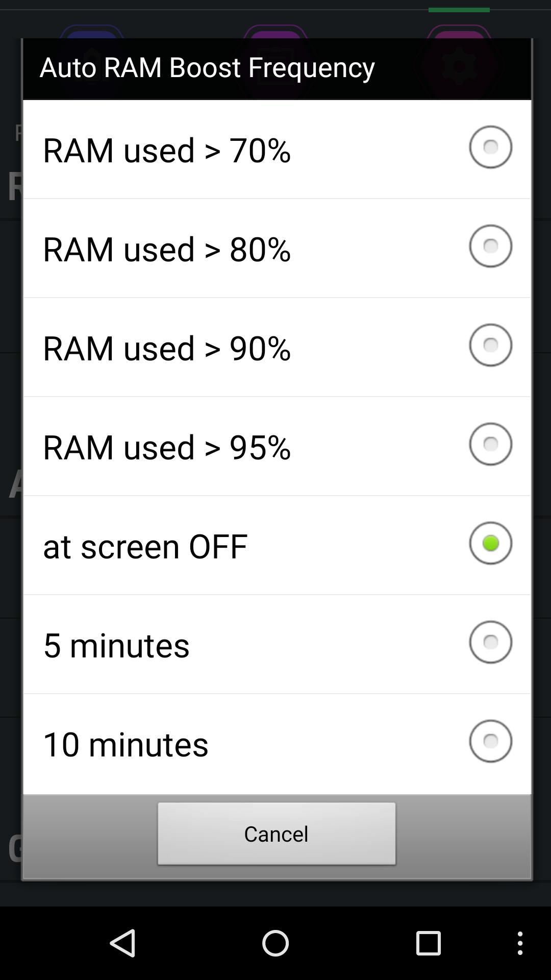Select the radio button for RAM used > 70%

(490, 147)
